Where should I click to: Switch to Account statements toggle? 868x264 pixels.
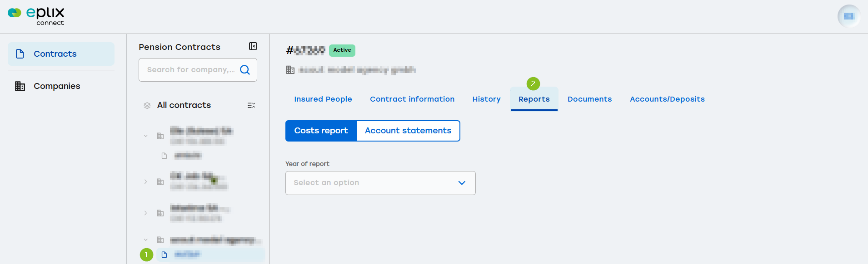click(x=408, y=131)
